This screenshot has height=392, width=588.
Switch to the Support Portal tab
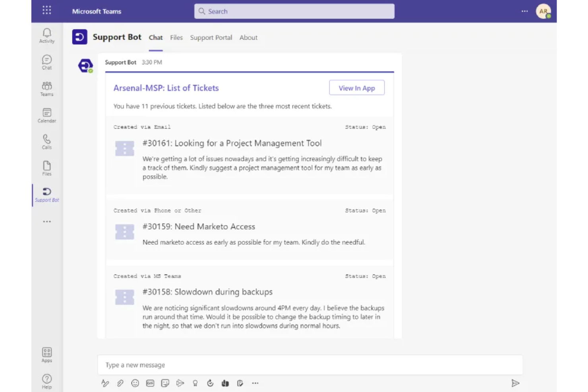211,37
